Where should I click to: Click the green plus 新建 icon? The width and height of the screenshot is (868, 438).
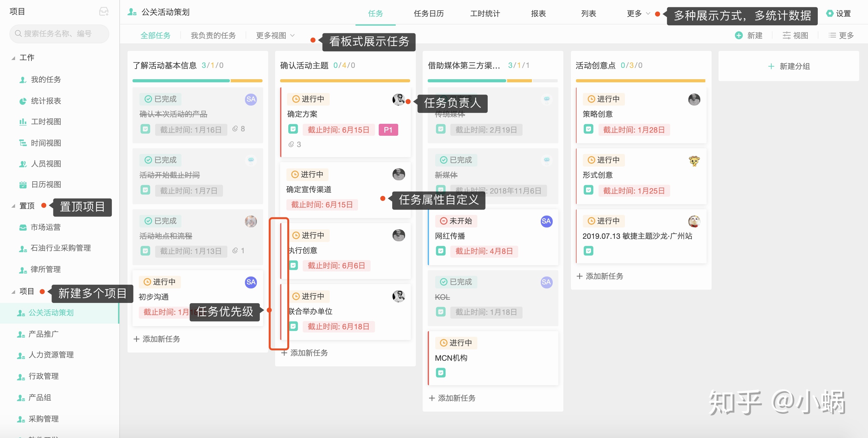[739, 36]
